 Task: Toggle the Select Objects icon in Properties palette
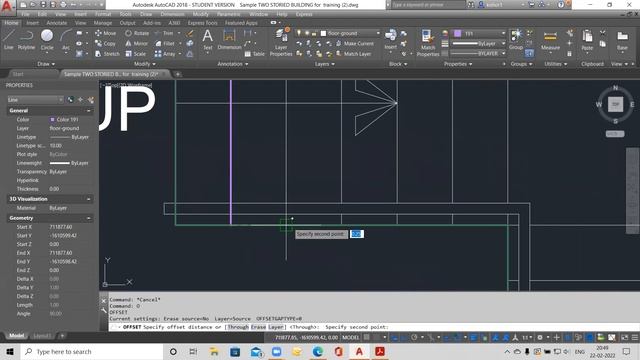pos(80,100)
